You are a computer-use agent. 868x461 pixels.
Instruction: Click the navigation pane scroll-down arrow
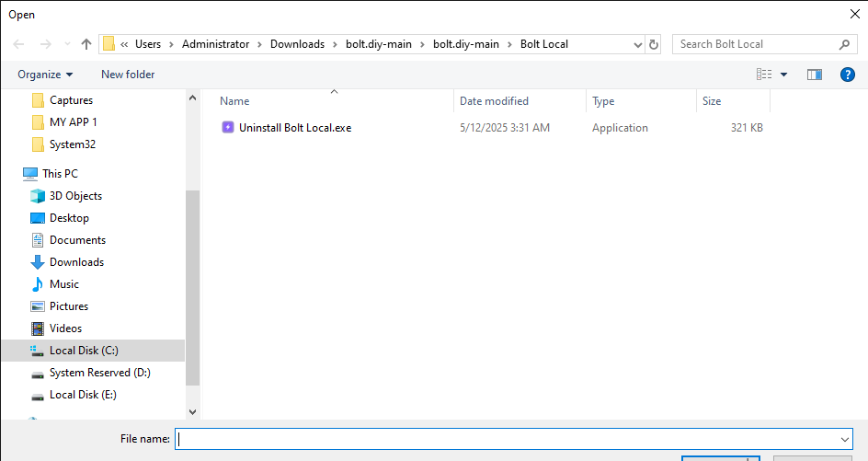click(x=193, y=412)
